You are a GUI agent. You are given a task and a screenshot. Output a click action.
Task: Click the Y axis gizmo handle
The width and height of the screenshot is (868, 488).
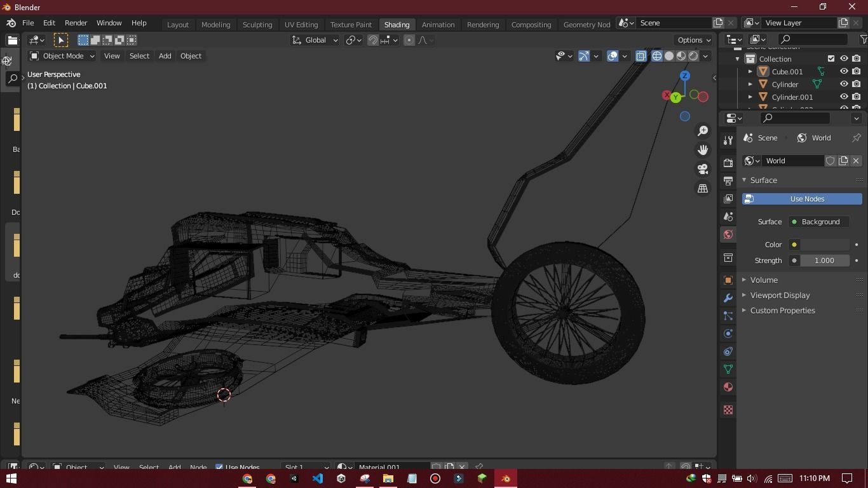click(675, 98)
